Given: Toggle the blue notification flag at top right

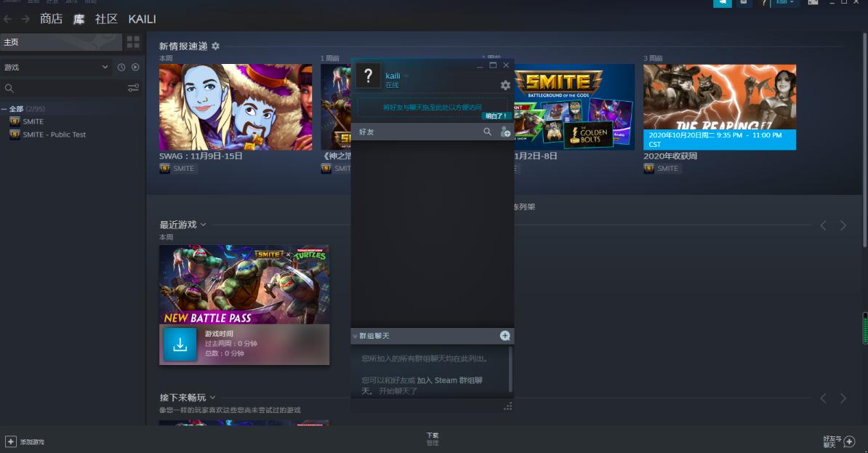Looking at the screenshot, I should coord(722,3).
